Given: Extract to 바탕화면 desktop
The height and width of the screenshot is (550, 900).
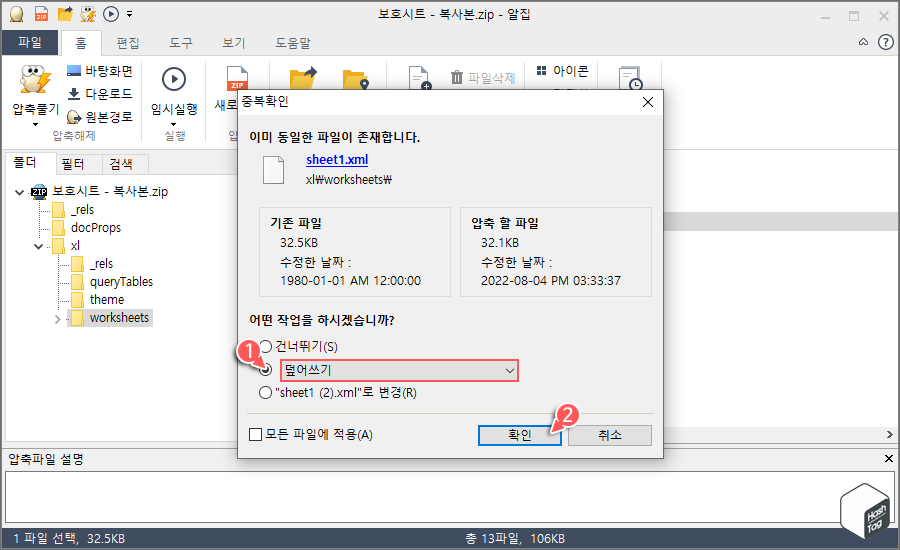Looking at the screenshot, I should pos(100,71).
